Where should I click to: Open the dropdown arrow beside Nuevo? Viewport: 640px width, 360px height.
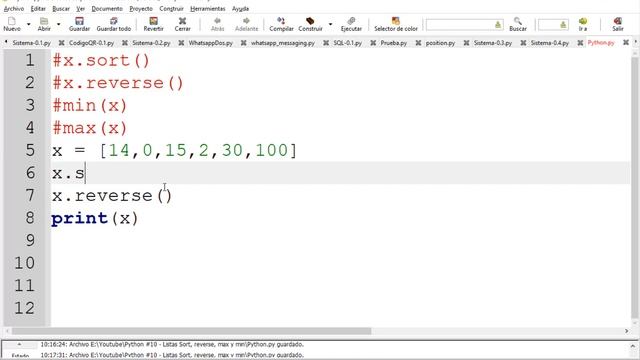(29, 24)
